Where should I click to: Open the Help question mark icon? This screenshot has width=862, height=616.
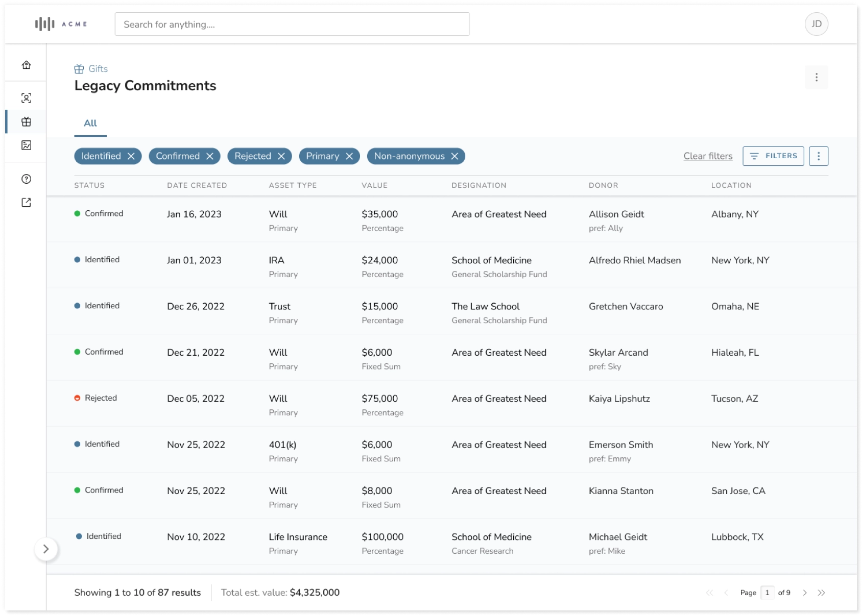click(27, 179)
